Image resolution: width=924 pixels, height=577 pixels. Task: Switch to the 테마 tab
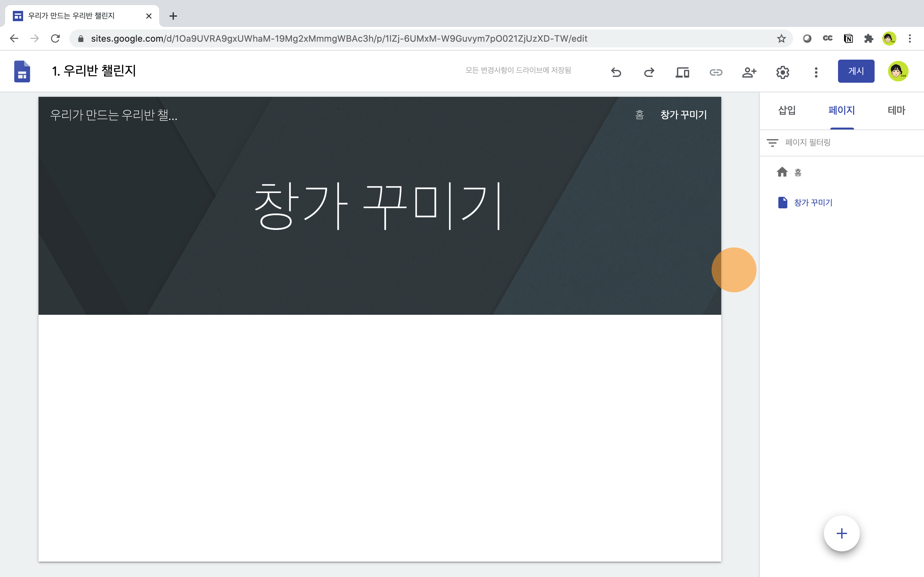[x=896, y=110]
